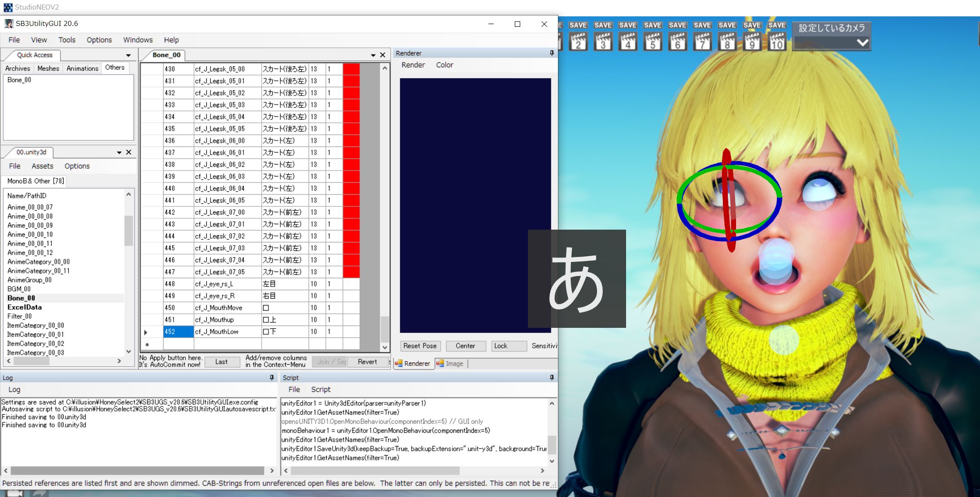Click the Script panel vertical scrollbar thumb
The height and width of the screenshot is (497, 980).
pos(552,445)
